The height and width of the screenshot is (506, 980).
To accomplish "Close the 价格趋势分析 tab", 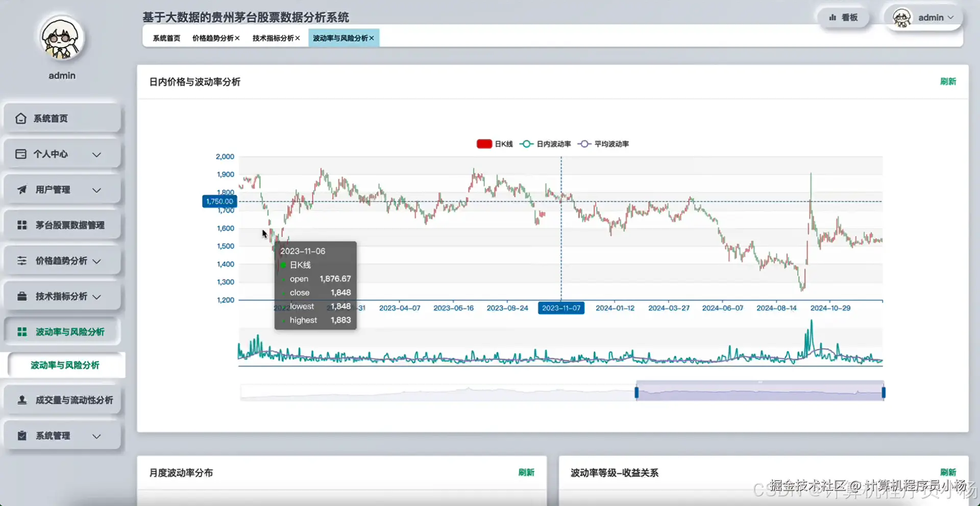I will (237, 38).
